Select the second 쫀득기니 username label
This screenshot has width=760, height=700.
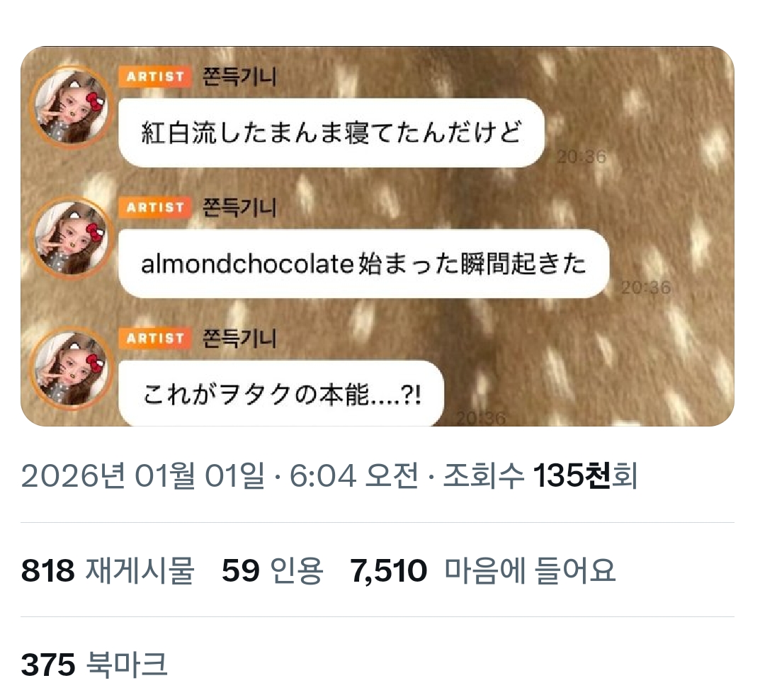tap(239, 208)
